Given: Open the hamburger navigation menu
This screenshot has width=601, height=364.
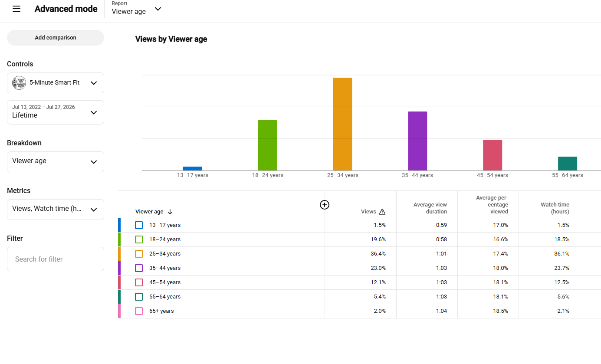Looking at the screenshot, I should pos(16,9).
